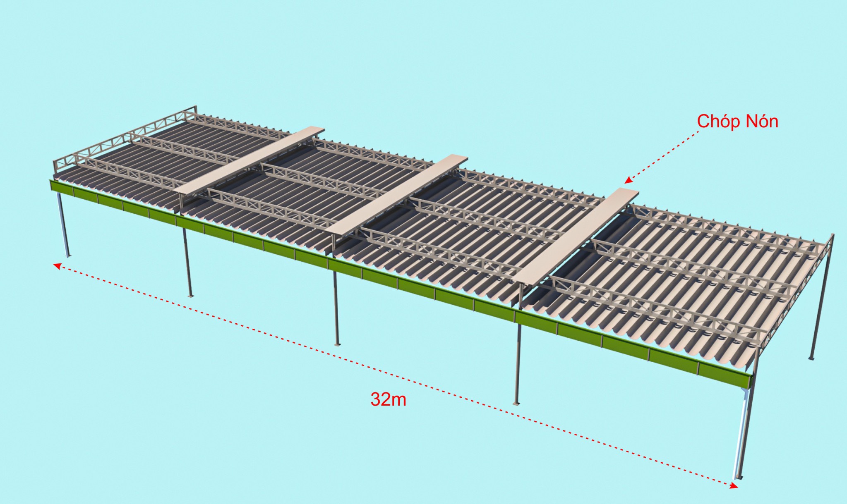The width and height of the screenshot is (847, 504).
Task: Click the '32m' dimension text
Action: tap(388, 399)
